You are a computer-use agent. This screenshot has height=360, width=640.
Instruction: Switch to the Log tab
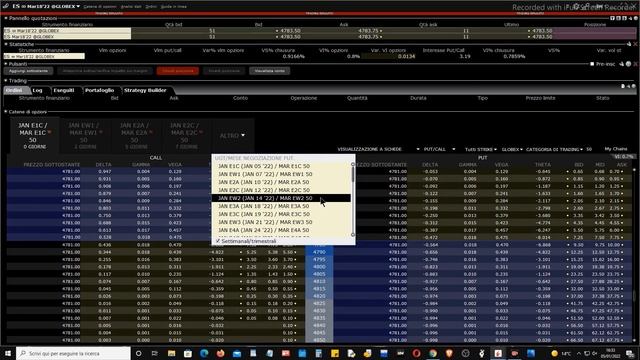click(38, 90)
